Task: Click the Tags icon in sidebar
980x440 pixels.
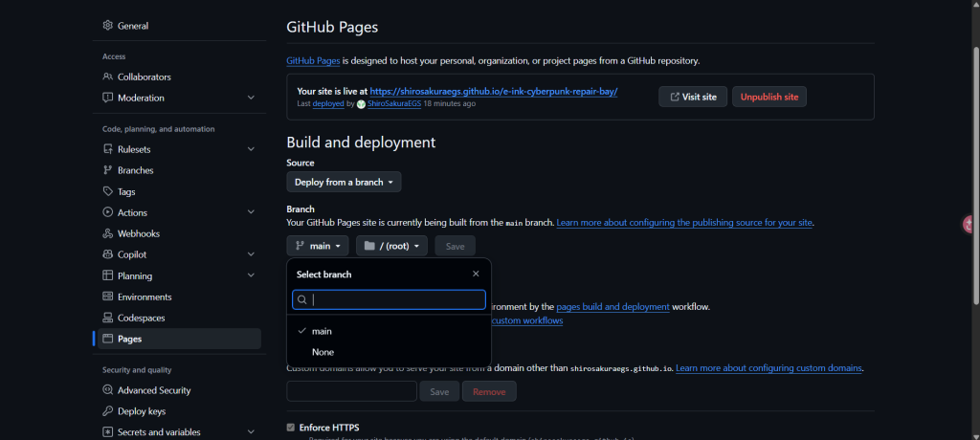Action: [107, 191]
